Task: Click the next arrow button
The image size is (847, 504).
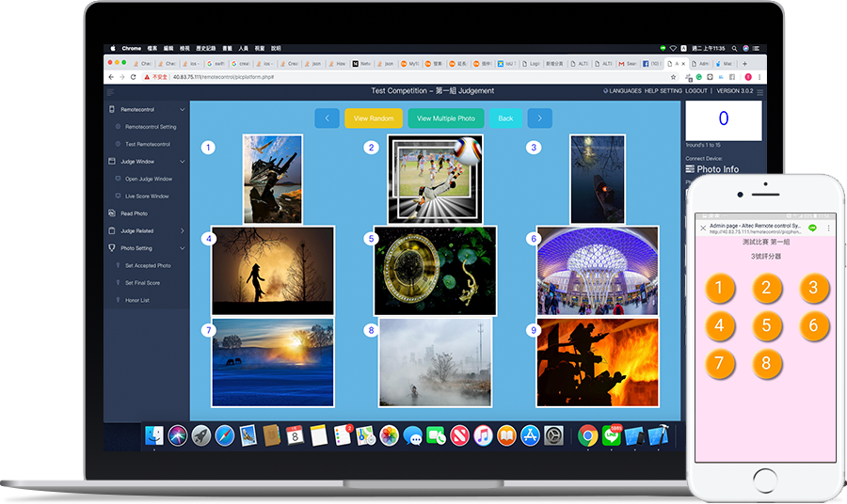Action: (x=539, y=118)
